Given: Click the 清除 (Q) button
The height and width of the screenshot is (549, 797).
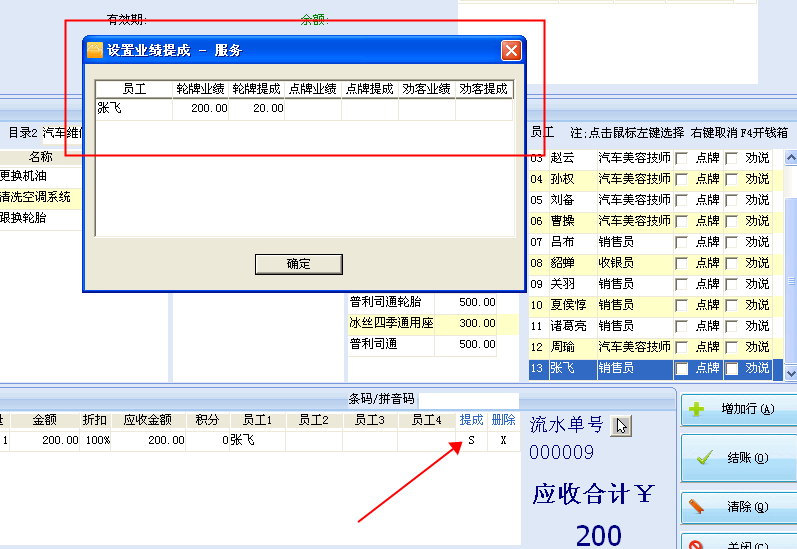Looking at the screenshot, I should (x=739, y=507).
